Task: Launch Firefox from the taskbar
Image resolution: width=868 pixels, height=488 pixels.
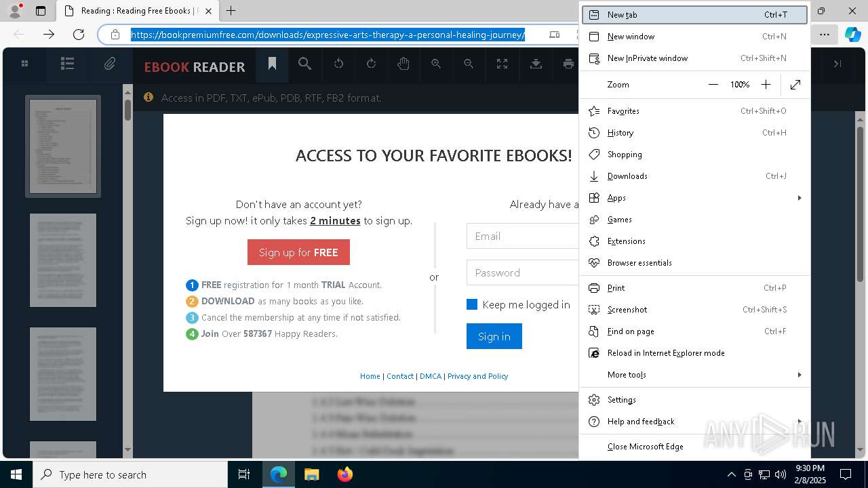Action: point(345,474)
